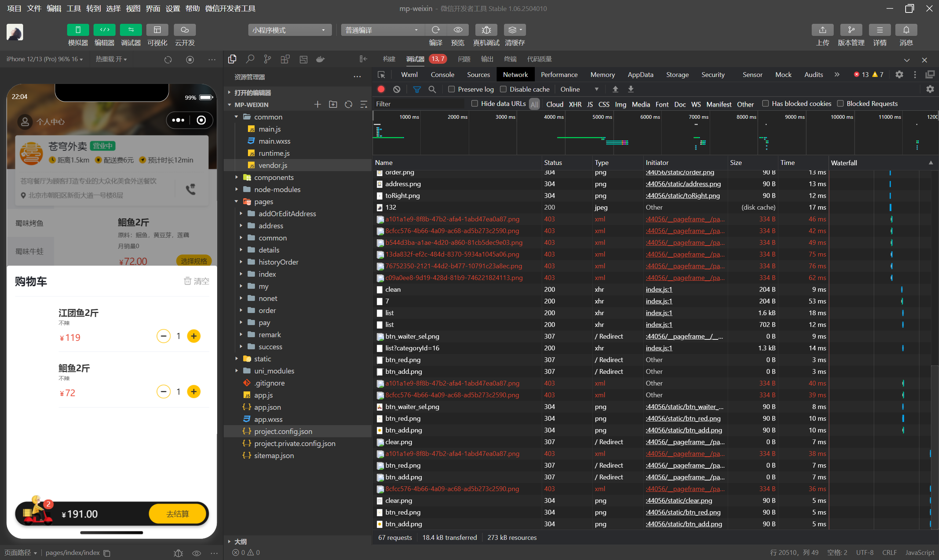Increase quantity of 江团鱼2斤
Image resolution: width=939 pixels, height=560 pixels.
click(x=194, y=336)
